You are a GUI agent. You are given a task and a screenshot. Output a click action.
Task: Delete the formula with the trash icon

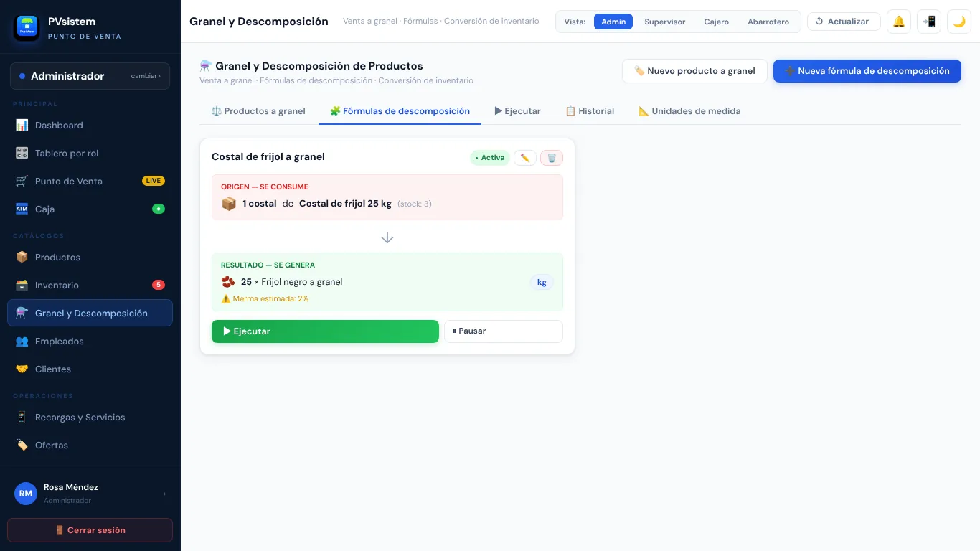(552, 158)
